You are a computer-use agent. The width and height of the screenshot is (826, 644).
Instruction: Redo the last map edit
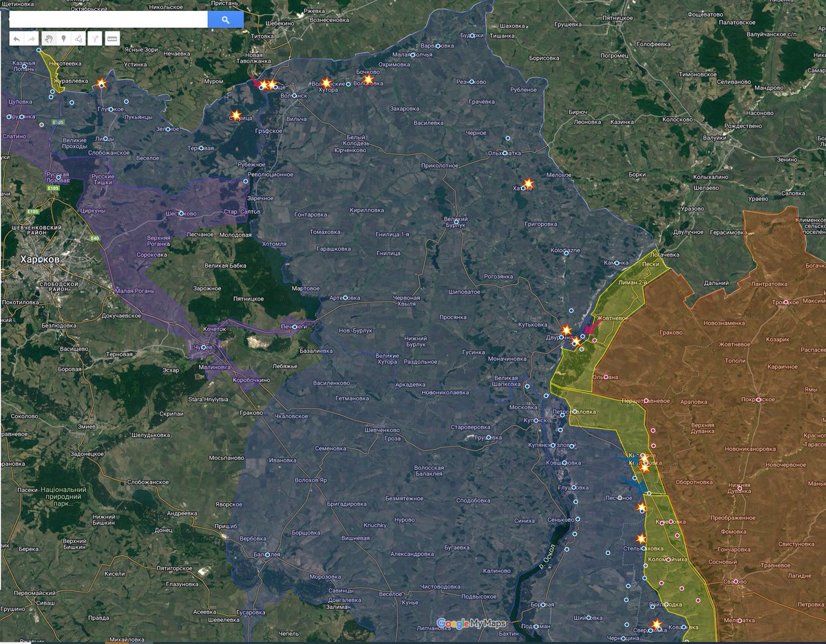click(x=32, y=39)
